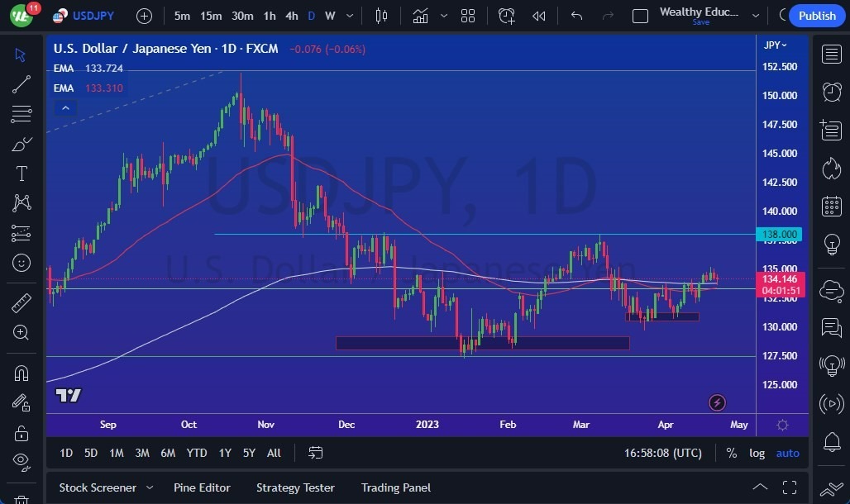Open the Indicators panel

[x=421, y=16]
